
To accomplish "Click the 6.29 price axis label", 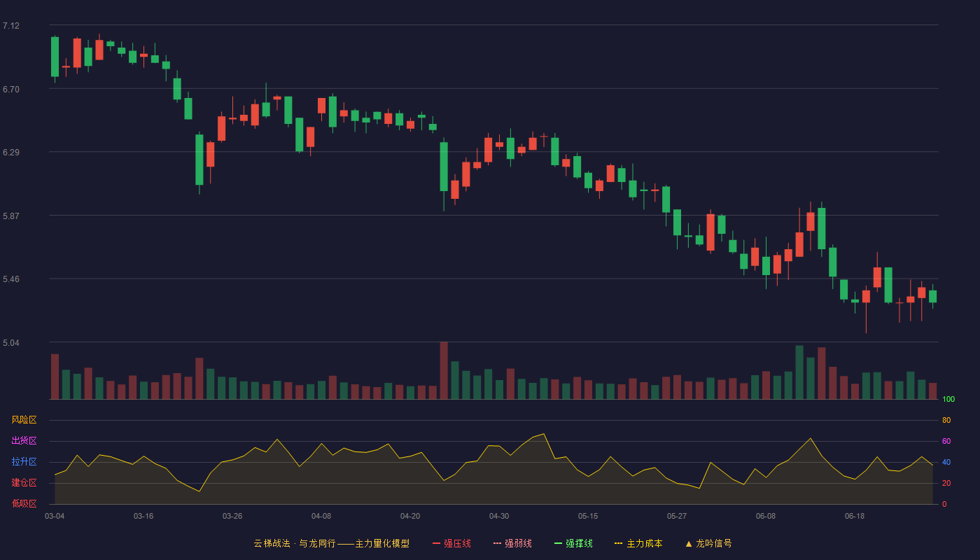I will coord(11,153).
